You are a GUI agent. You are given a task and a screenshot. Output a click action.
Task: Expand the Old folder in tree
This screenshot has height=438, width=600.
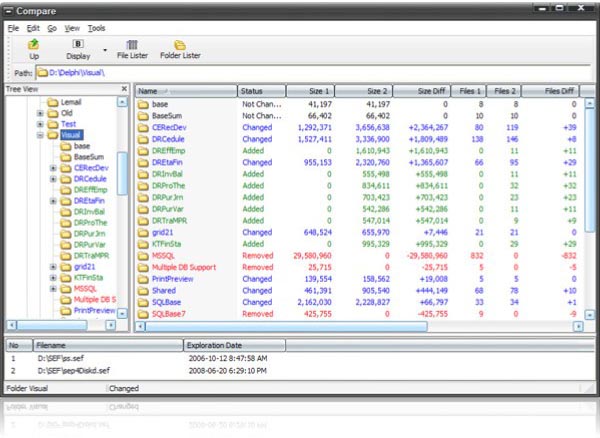40,112
